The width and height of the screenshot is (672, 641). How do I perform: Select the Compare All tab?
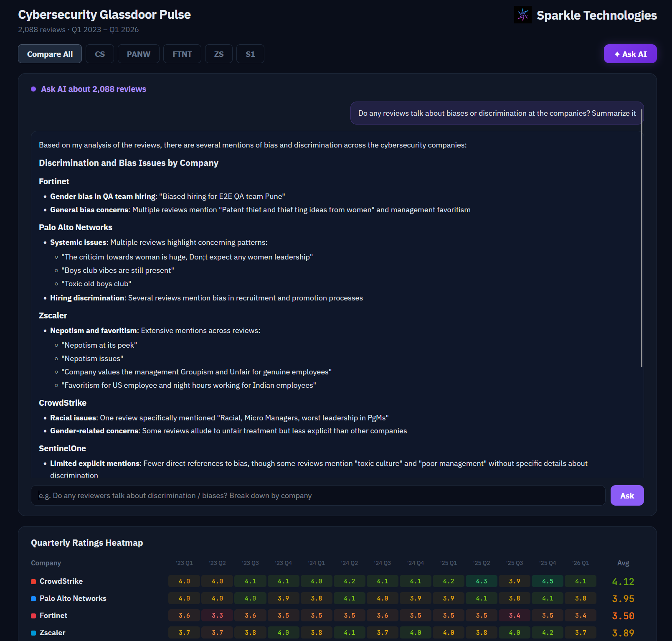tap(50, 54)
